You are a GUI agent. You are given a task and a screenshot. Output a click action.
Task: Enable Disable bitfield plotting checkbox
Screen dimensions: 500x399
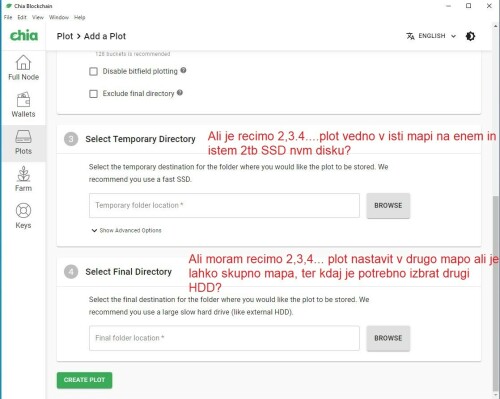93,71
